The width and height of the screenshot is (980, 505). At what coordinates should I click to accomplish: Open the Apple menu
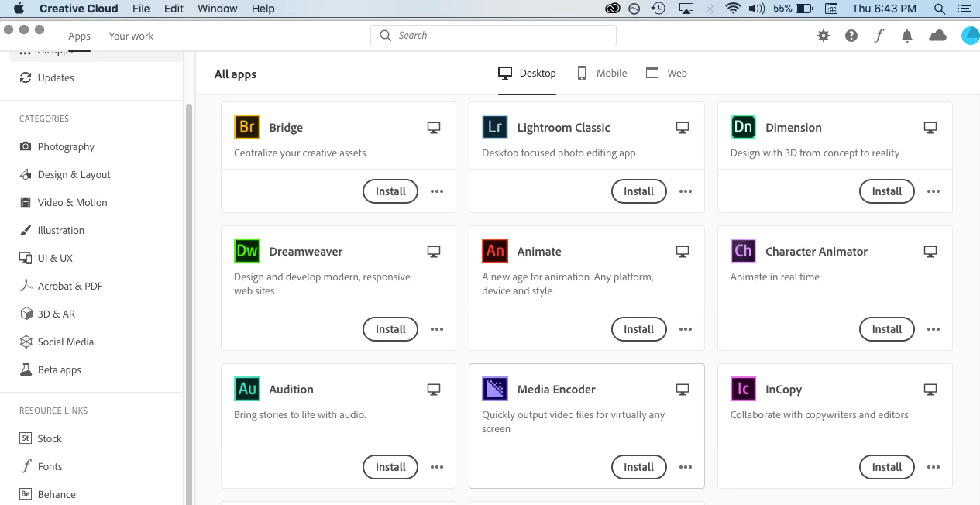pyautogui.click(x=19, y=9)
